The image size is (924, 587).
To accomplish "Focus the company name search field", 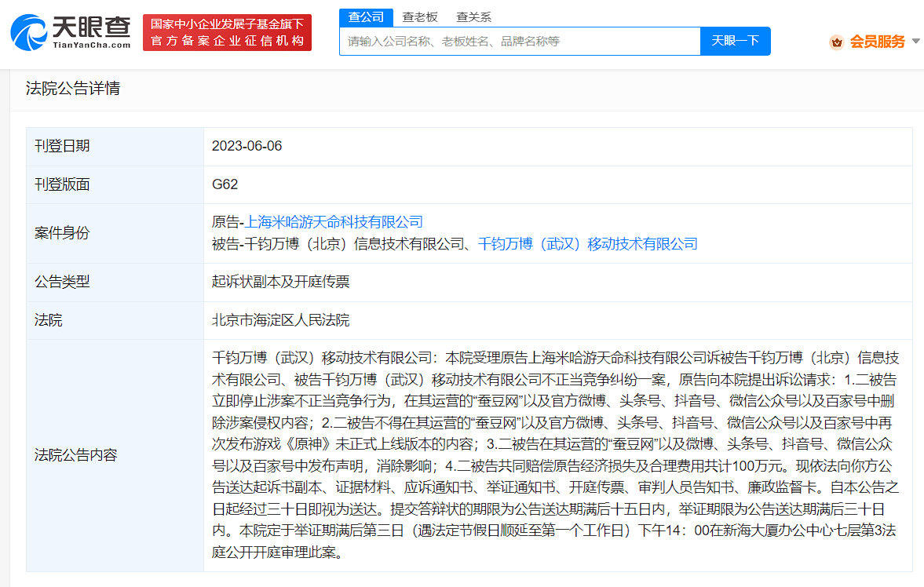I will [x=520, y=42].
